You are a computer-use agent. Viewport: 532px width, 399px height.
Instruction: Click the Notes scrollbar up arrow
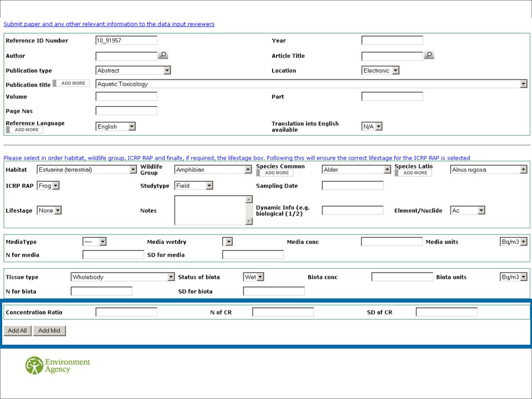(x=249, y=199)
